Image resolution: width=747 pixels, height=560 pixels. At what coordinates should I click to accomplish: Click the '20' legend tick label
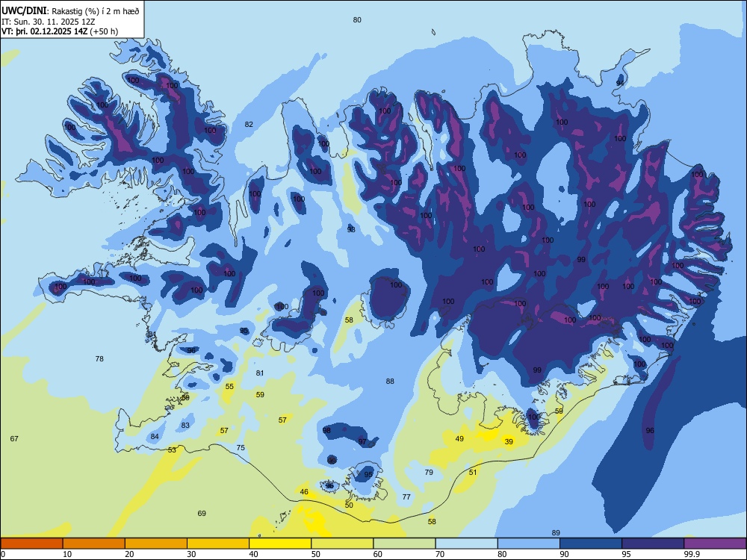pos(129,554)
